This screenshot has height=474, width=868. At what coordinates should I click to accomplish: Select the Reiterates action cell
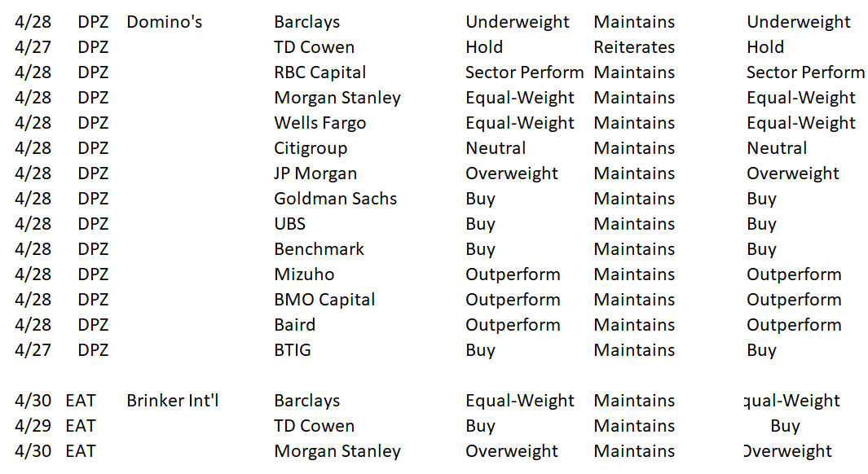tap(634, 47)
